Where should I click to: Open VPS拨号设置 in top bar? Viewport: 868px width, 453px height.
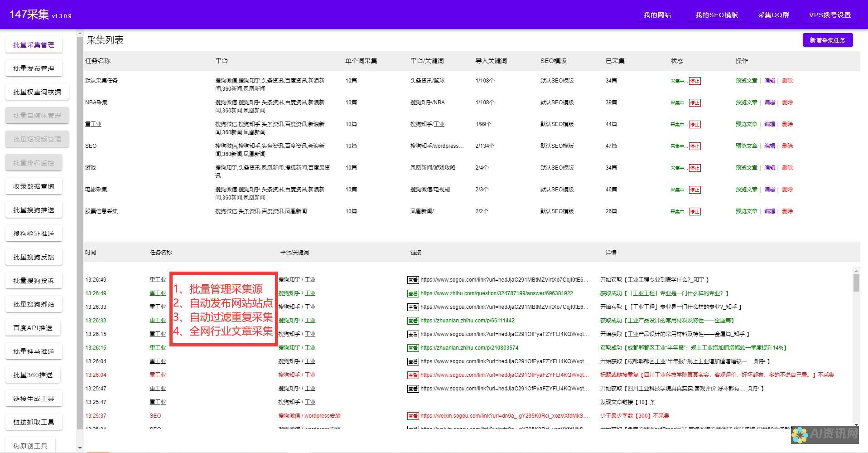(830, 15)
